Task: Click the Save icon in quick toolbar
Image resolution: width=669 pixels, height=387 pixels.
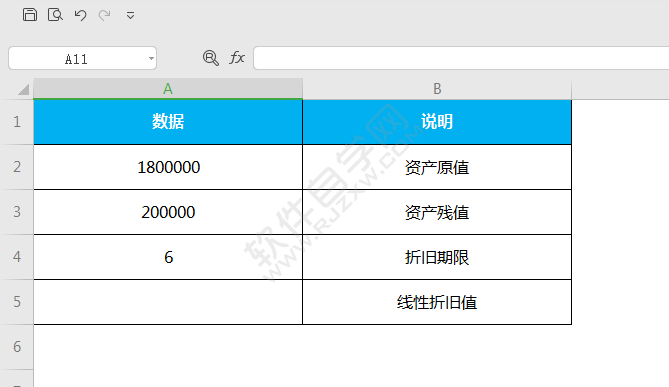Action: [30, 15]
